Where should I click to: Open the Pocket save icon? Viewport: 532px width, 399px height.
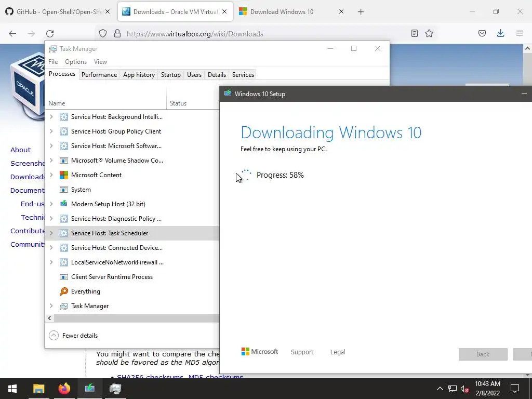tap(482, 33)
